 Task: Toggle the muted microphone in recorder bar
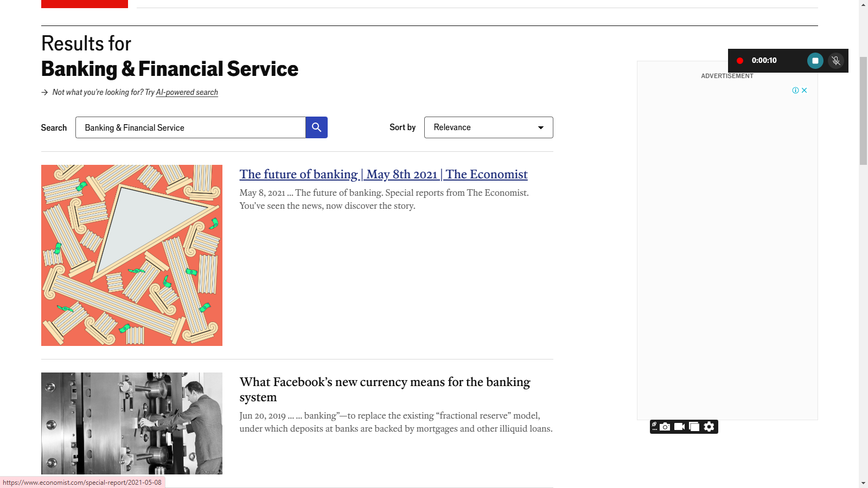point(836,61)
